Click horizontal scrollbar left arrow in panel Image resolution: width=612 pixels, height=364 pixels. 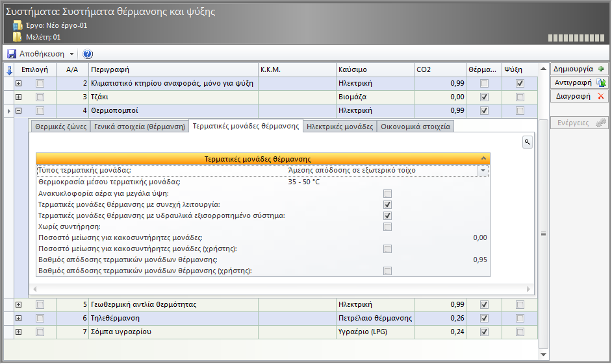(34, 289)
